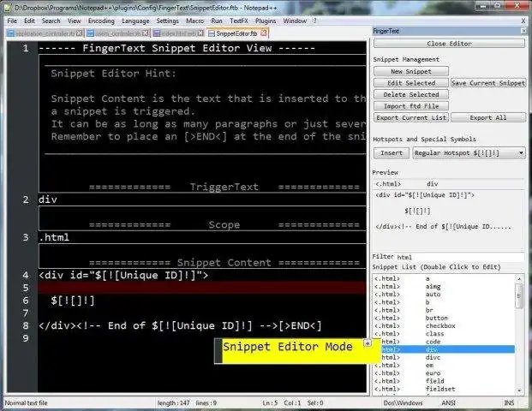Click the 'Ln : 5' status entry

270,402
